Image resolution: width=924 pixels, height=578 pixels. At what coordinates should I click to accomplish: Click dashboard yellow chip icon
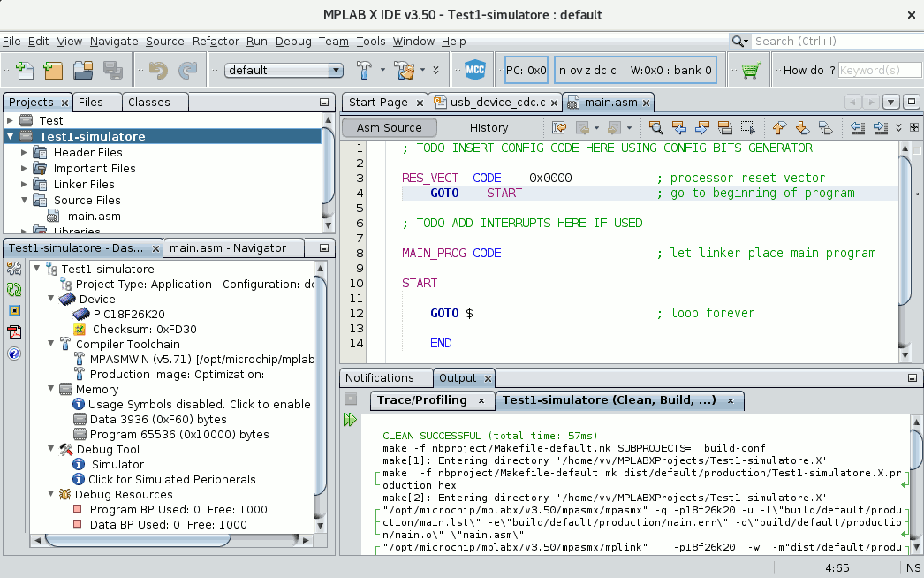[x=14, y=311]
